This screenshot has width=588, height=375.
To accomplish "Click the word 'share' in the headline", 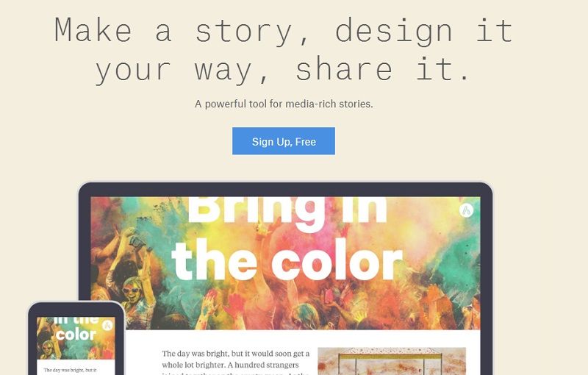I will (x=344, y=69).
